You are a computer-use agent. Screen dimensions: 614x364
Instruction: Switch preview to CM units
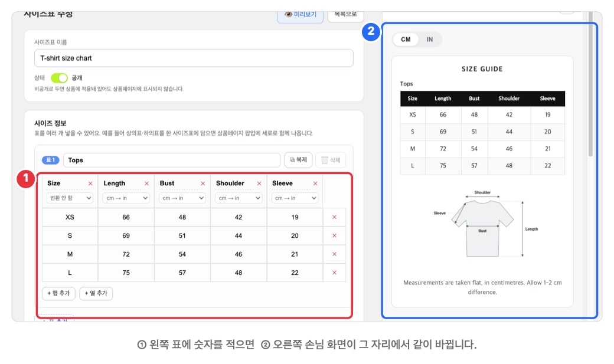coord(406,40)
